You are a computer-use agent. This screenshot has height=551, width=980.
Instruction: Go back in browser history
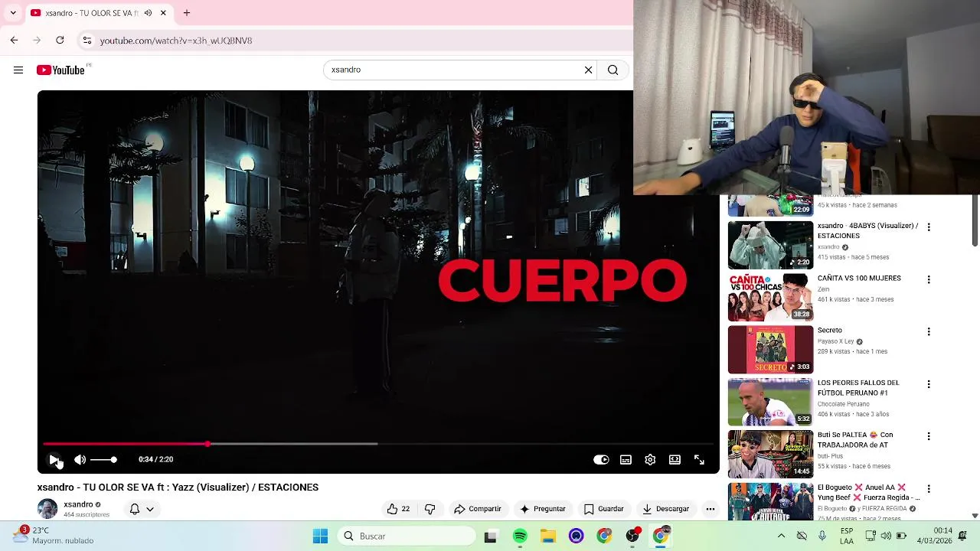point(14,40)
